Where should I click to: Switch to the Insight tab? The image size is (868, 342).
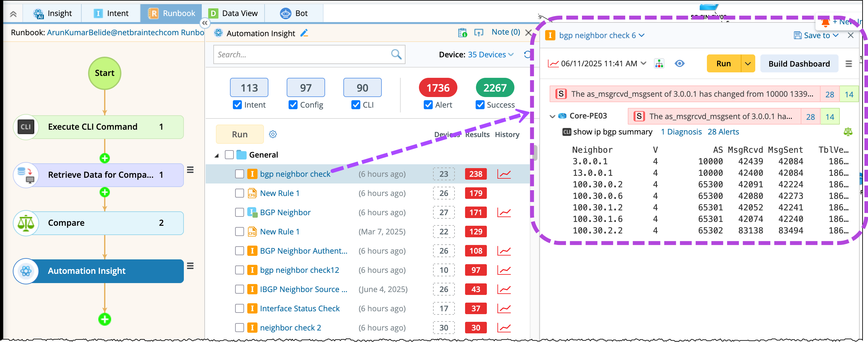tap(52, 13)
